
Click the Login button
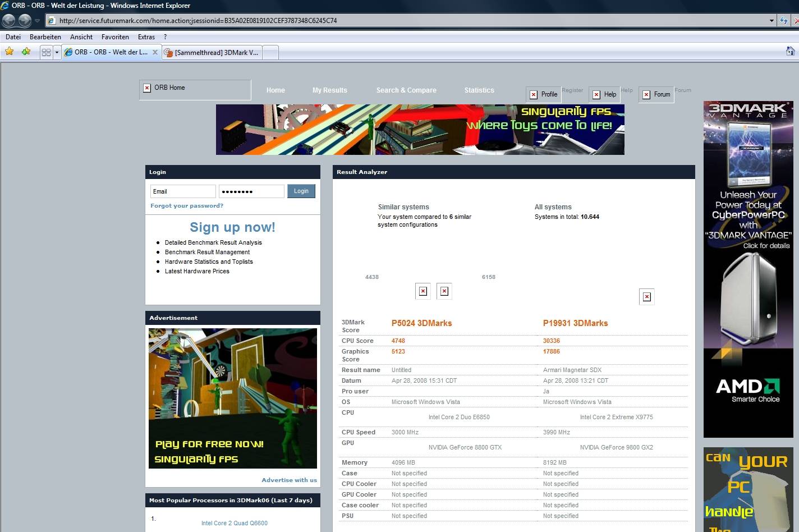301,191
